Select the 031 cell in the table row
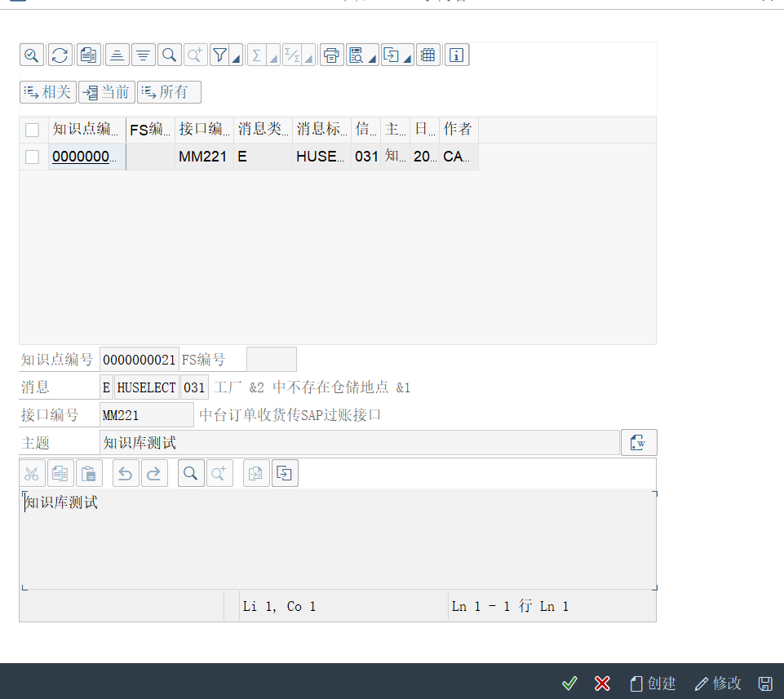The width and height of the screenshot is (784, 699). tap(366, 157)
